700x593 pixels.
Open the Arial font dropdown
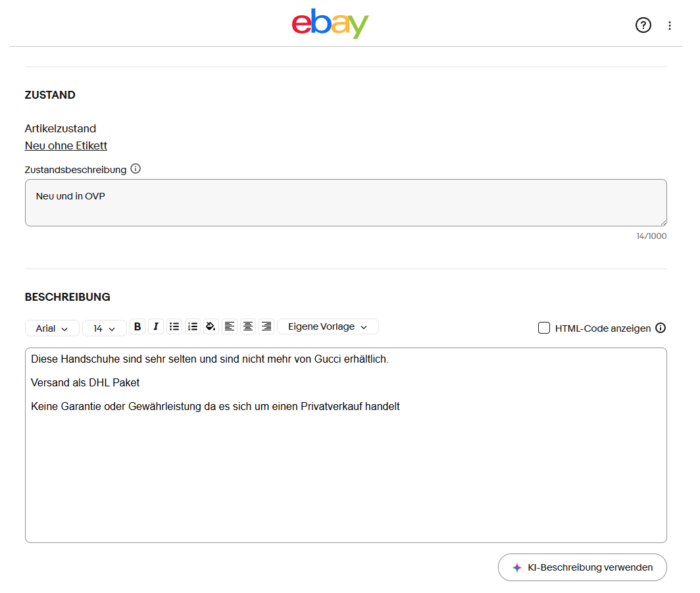(52, 328)
